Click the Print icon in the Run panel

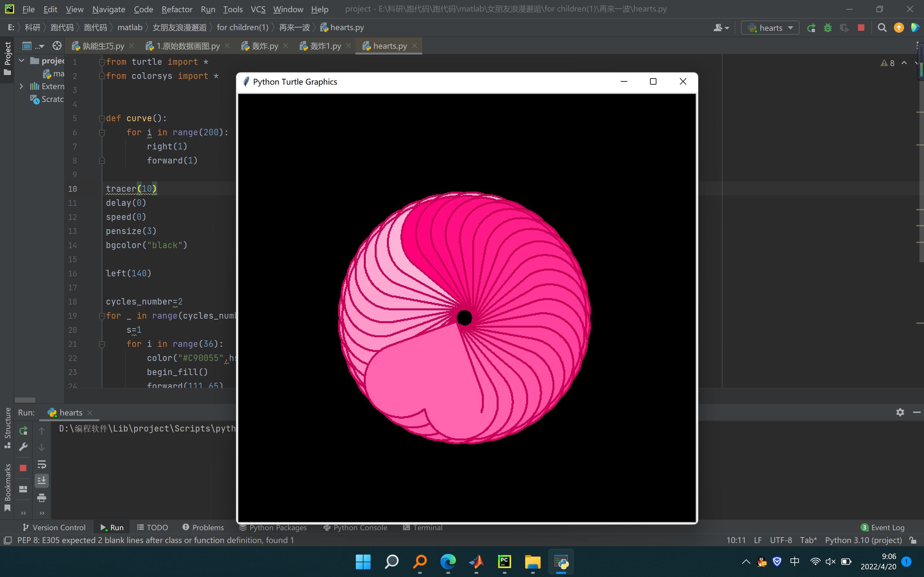coord(42,497)
